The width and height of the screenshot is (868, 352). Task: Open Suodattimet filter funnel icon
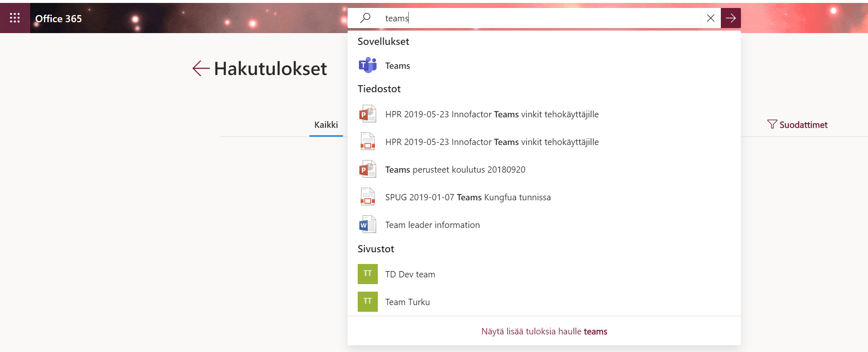coord(772,124)
